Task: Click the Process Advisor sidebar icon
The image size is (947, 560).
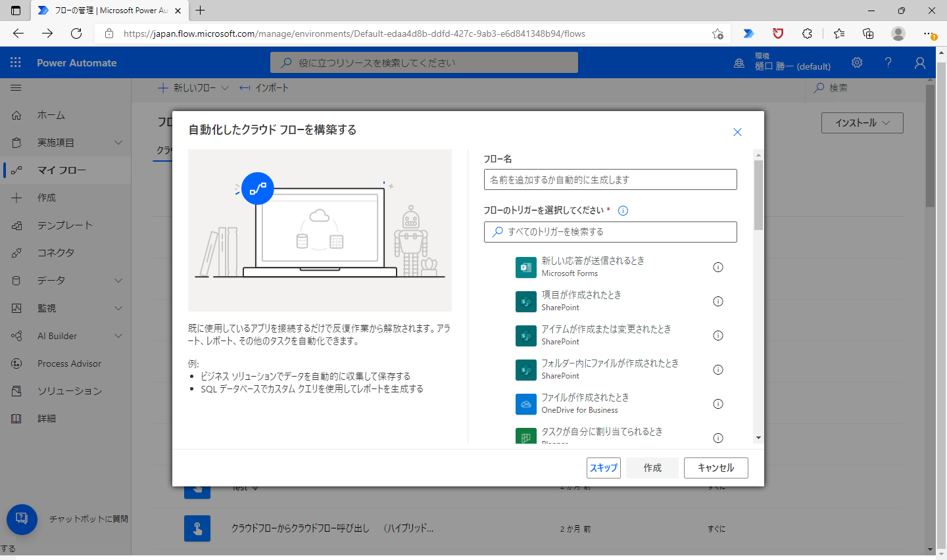Action: click(x=16, y=363)
